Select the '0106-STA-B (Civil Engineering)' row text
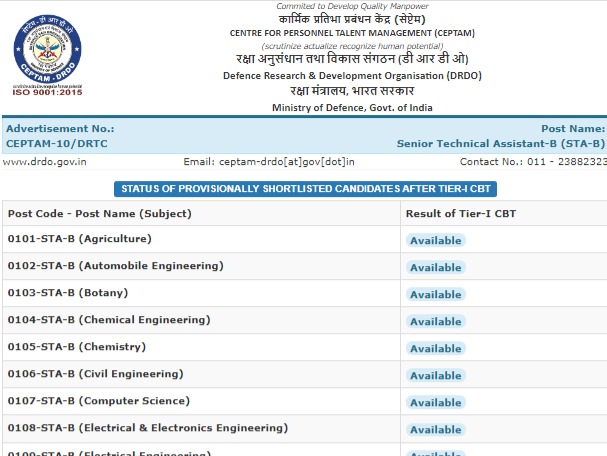The image size is (607, 456). (x=95, y=374)
